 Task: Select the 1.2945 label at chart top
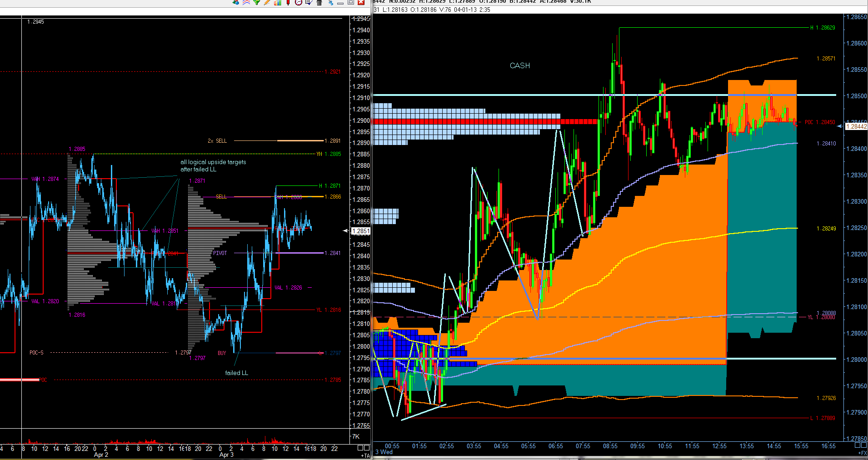pyautogui.click(x=35, y=22)
